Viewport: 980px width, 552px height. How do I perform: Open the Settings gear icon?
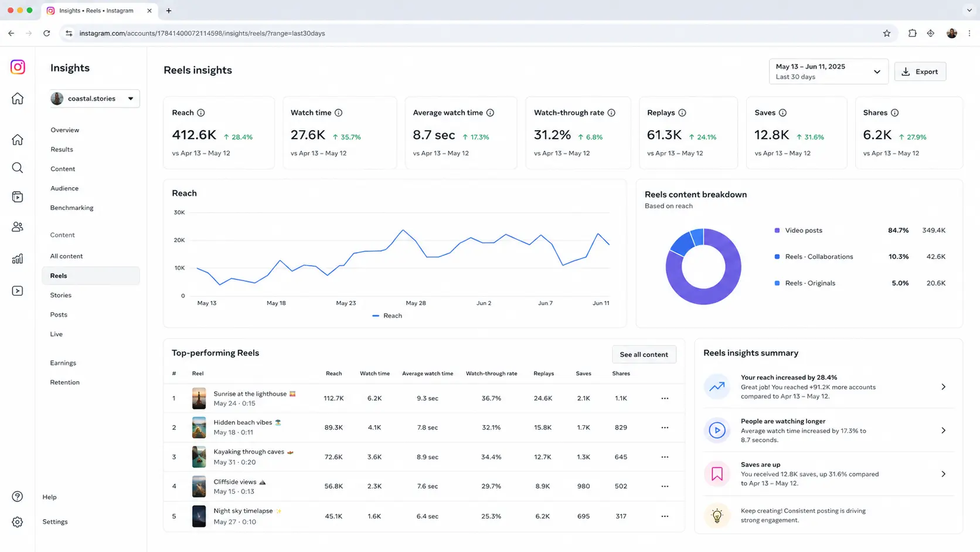click(x=18, y=522)
